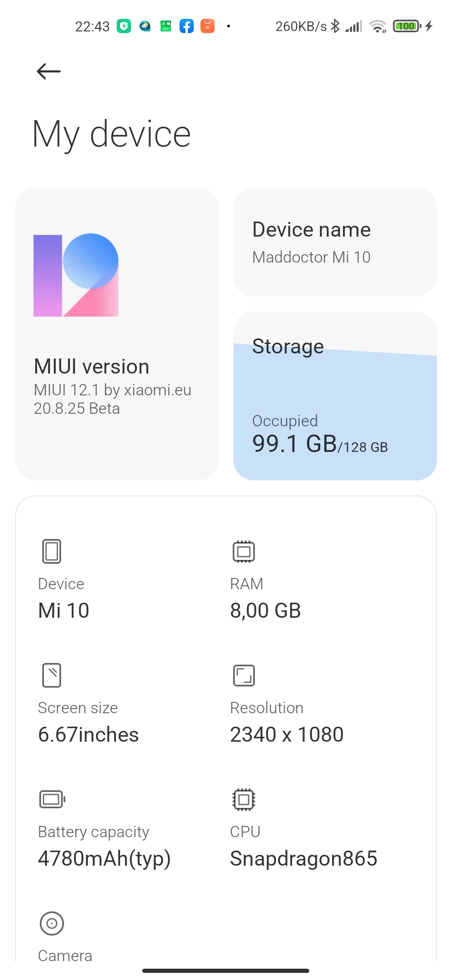Open the Device name card
Image resolution: width=452 pixels, height=980 pixels.
(335, 242)
